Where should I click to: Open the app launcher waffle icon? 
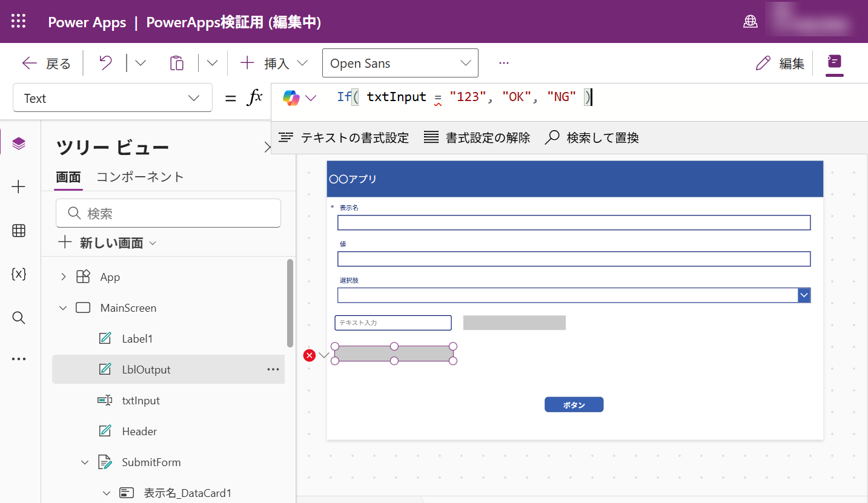click(19, 22)
